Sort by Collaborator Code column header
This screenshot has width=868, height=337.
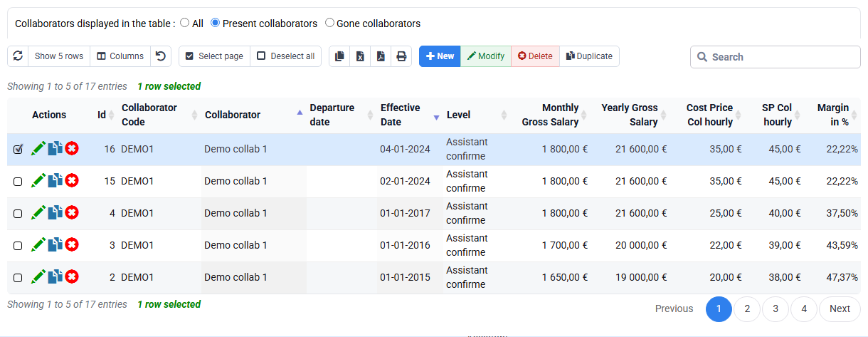click(x=159, y=115)
